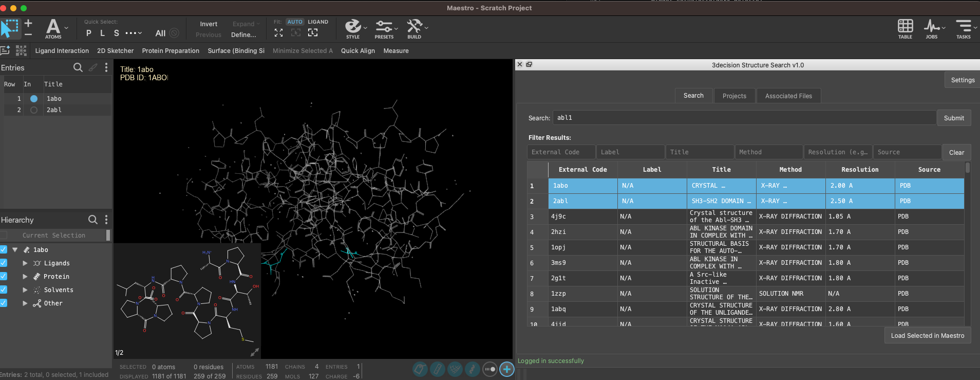This screenshot has width=980, height=380.
Task: Open the Style dropdown arrow
Action: [365, 28]
